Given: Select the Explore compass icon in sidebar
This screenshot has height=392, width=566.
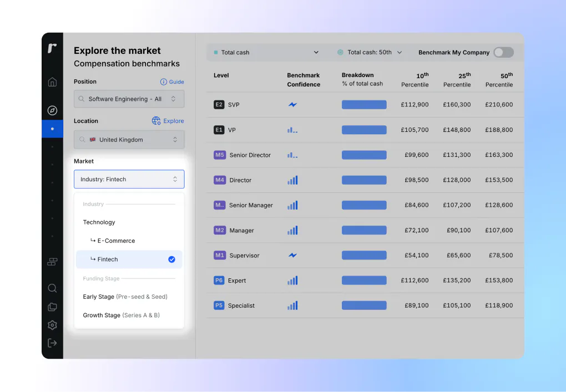Looking at the screenshot, I should coord(52,110).
